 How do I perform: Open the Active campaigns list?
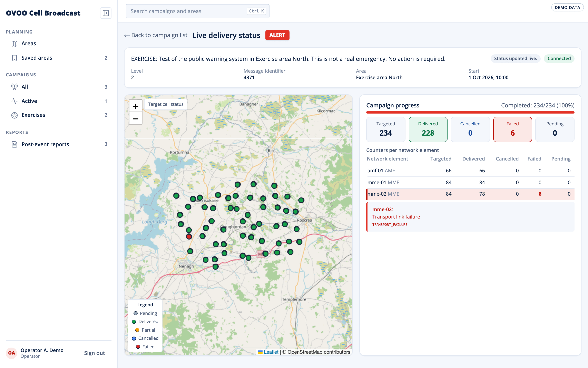59,101
